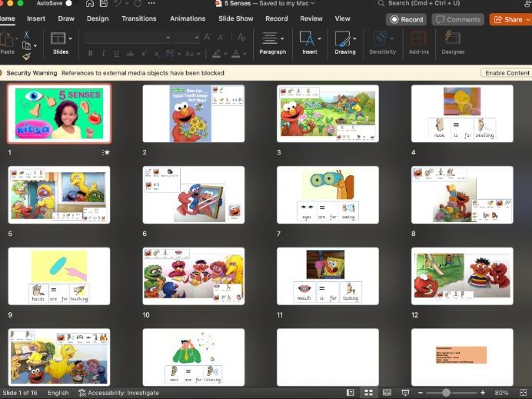Click the zoom slider handle
Screen dimensions: 532x399
(x=446, y=393)
